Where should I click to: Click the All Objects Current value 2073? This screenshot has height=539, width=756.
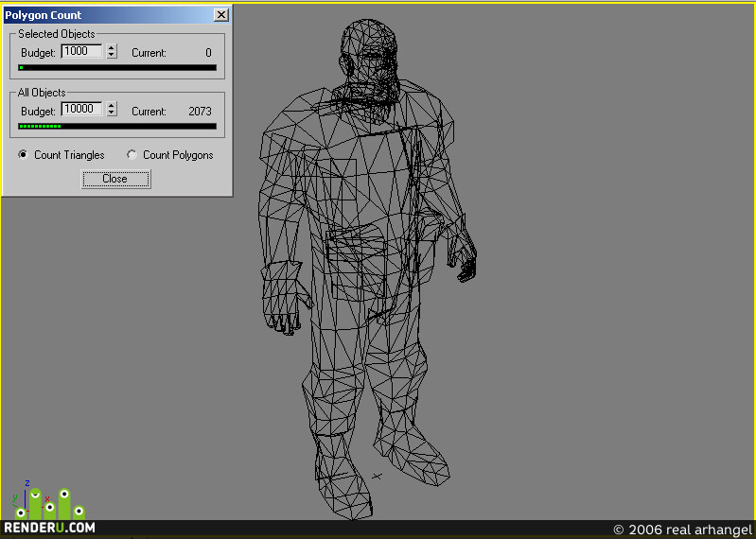click(x=200, y=112)
